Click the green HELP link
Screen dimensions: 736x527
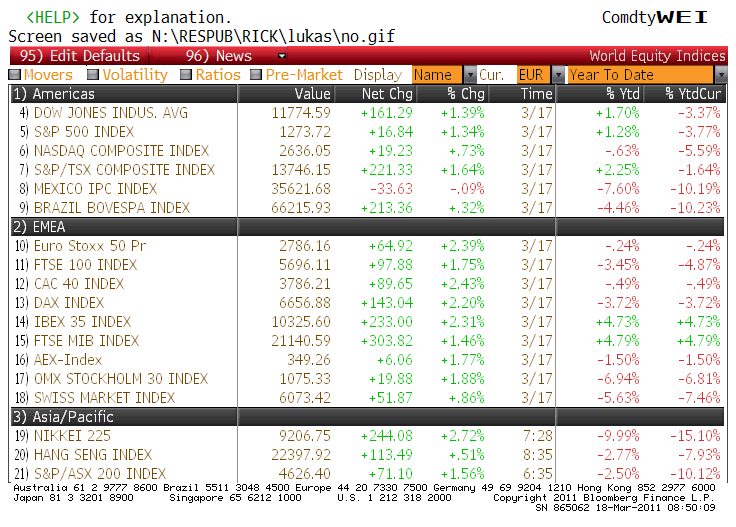click(x=58, y=18)
